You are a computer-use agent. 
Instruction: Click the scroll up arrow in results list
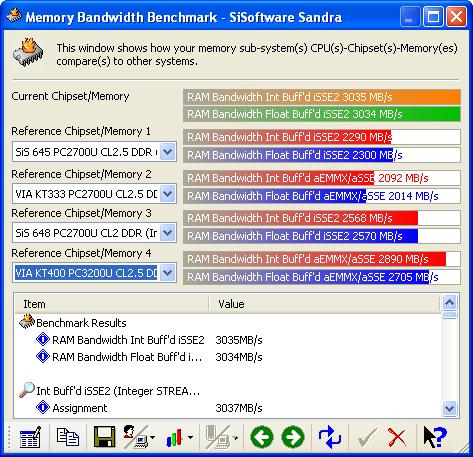(x=450, y=303)
